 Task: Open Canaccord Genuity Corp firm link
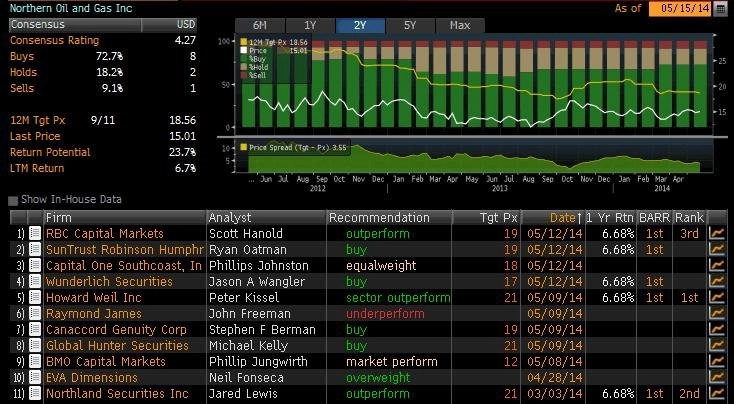116,329
